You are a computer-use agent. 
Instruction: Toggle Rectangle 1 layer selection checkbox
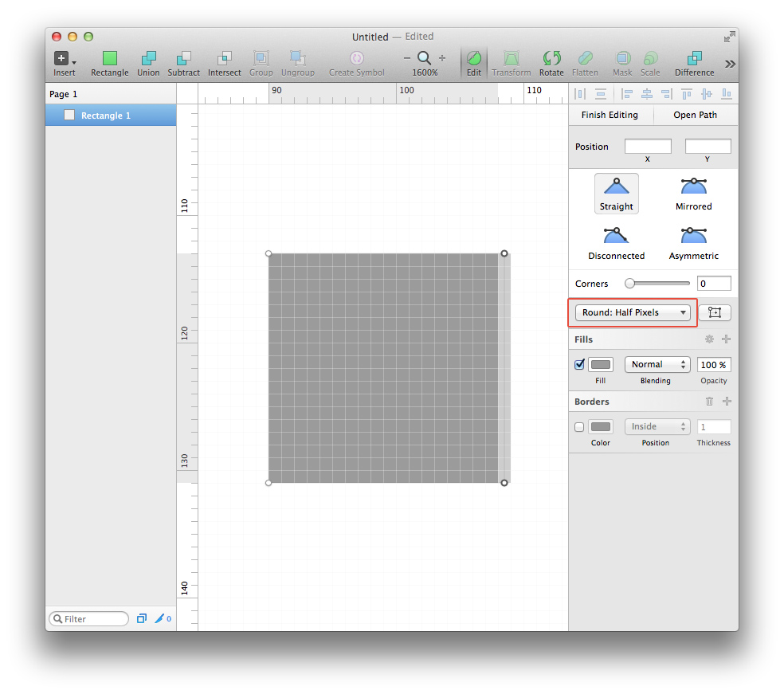pyautogui.click(x=69, y=115)
